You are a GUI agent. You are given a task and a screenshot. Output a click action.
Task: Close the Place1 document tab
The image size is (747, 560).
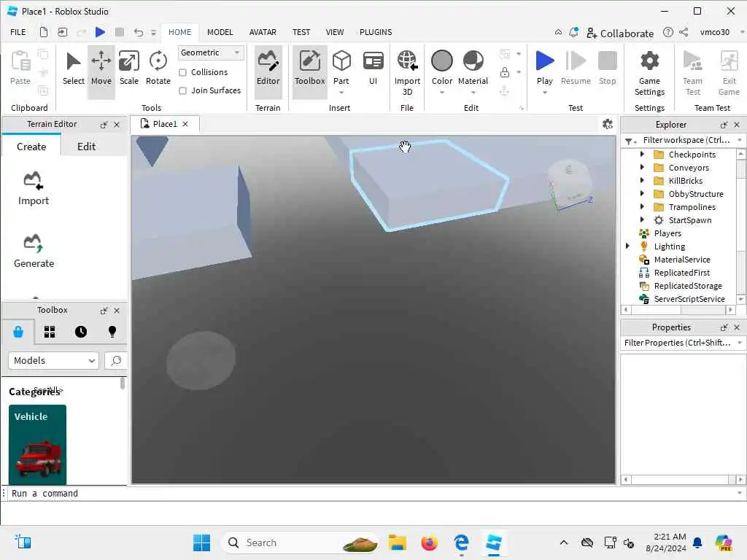click(185, 124)
